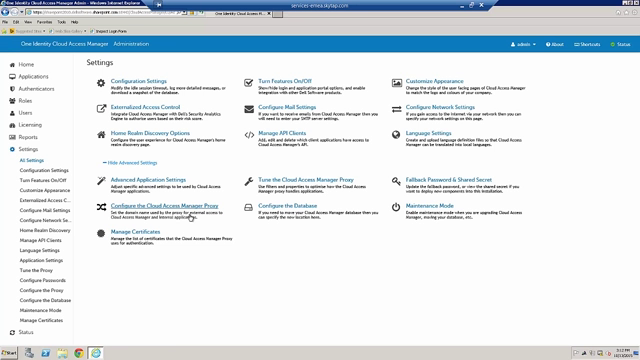This screenshot has width=640, height=360.
Task: Select the One Identity Cloud Access browser tab
Action: 241,13
